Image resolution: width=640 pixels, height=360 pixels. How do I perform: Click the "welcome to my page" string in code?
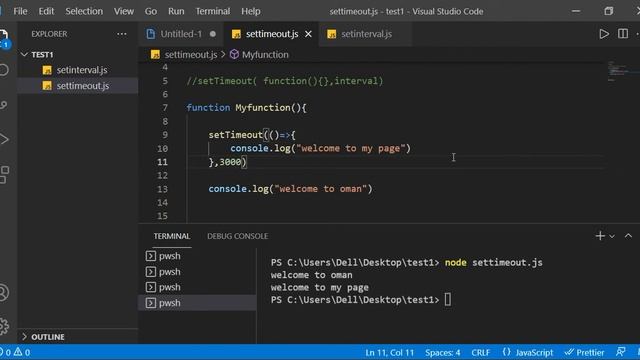(x=351, y=148)
